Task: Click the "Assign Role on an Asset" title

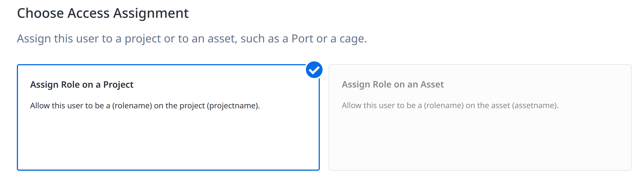Action: click(393, 85)
